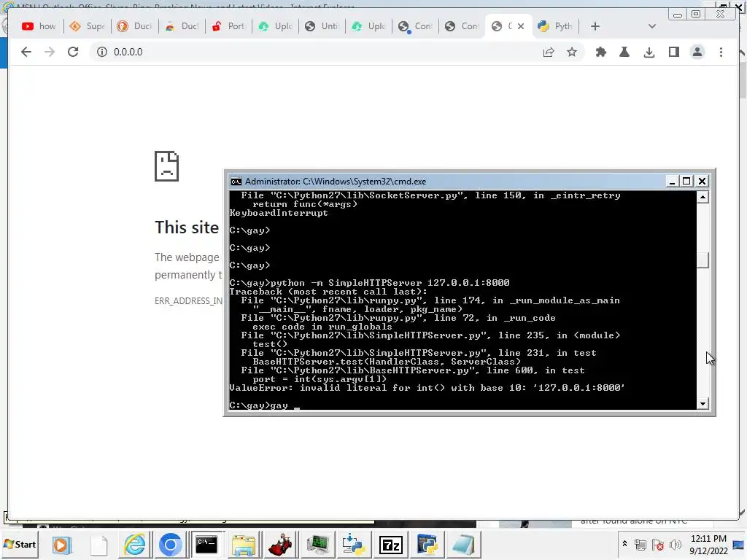This screenshot has height=560, width=747.
Task: Open Internet Explorer from the taskbar
Action: [135, 545]
